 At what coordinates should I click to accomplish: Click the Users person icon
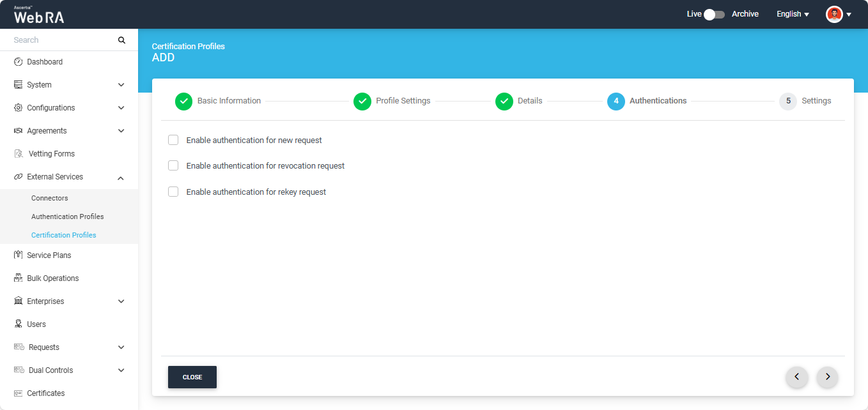click(x=18, y=324)
